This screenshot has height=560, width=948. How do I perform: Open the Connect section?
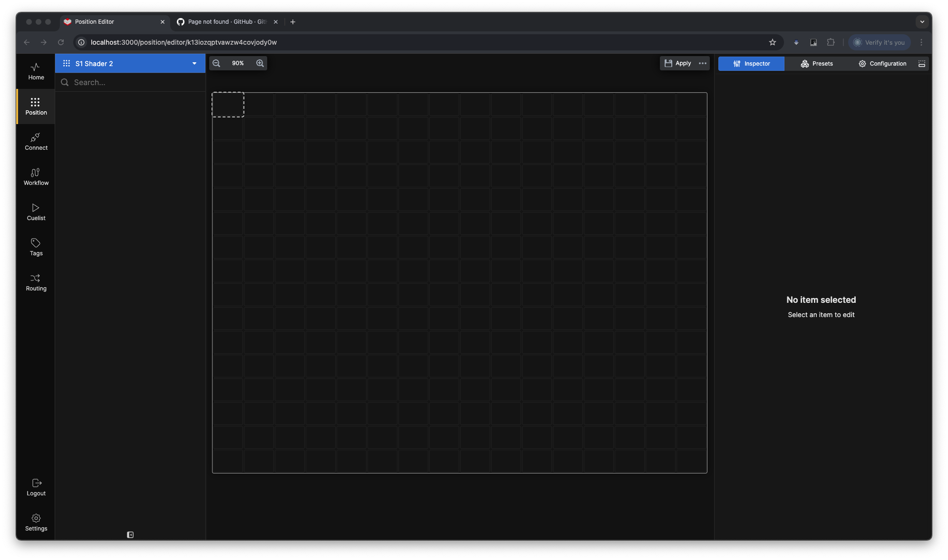(36, 142)
